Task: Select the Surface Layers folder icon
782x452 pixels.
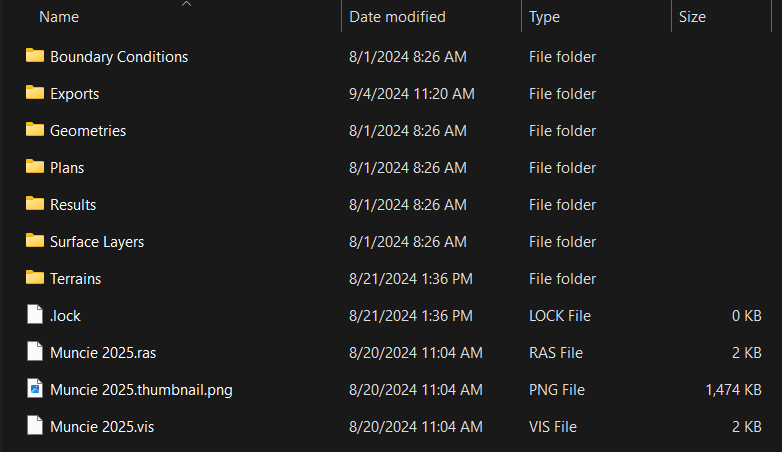Action: point(35,241)
